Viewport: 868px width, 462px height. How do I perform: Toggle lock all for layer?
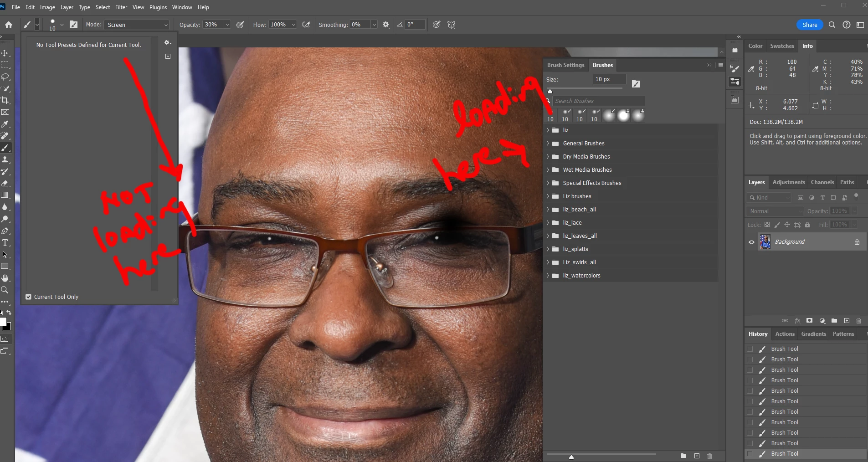(807, 225)
